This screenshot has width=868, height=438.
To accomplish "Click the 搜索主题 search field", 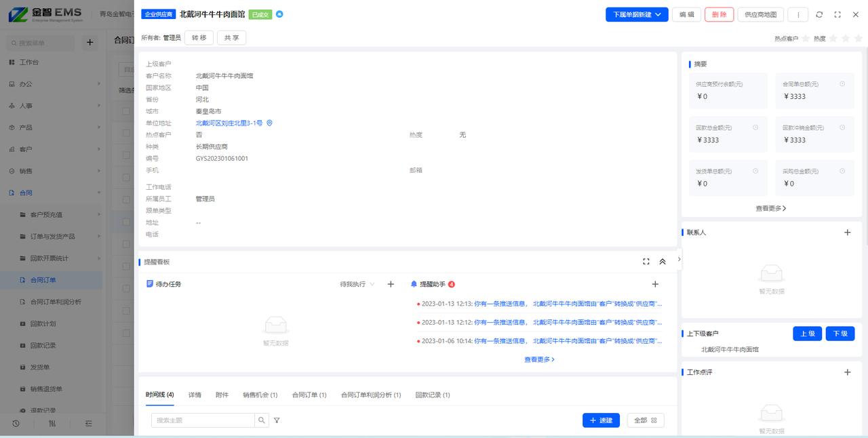I will [203, 420].
